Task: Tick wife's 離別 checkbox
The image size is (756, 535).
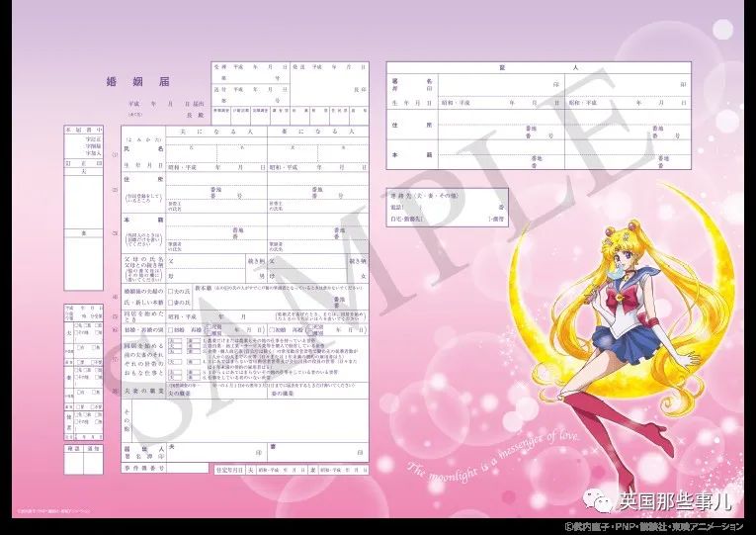Action: 309,333
